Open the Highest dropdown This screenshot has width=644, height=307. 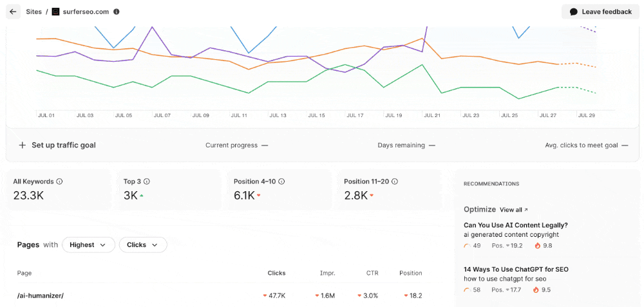tap(88, 245)
